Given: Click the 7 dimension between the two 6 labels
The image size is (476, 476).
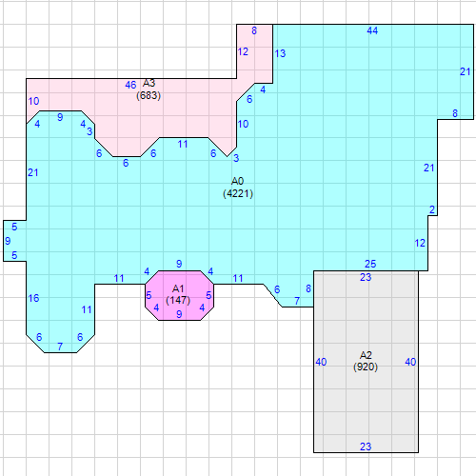Looking at the screenshot, I should pyautogui.click(x=60, y=347).
